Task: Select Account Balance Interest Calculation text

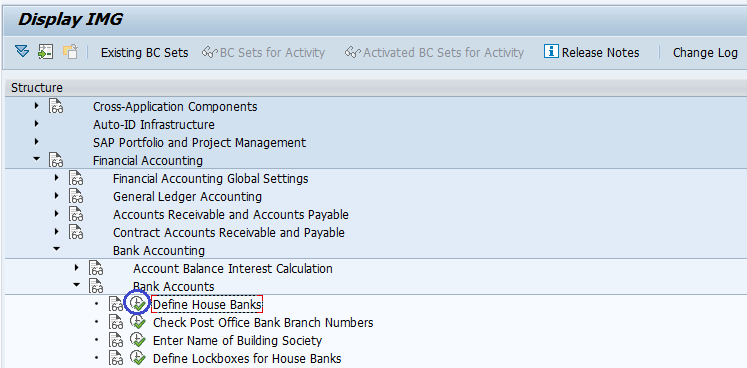Action: pyautogui.click(x=232, y=268)
